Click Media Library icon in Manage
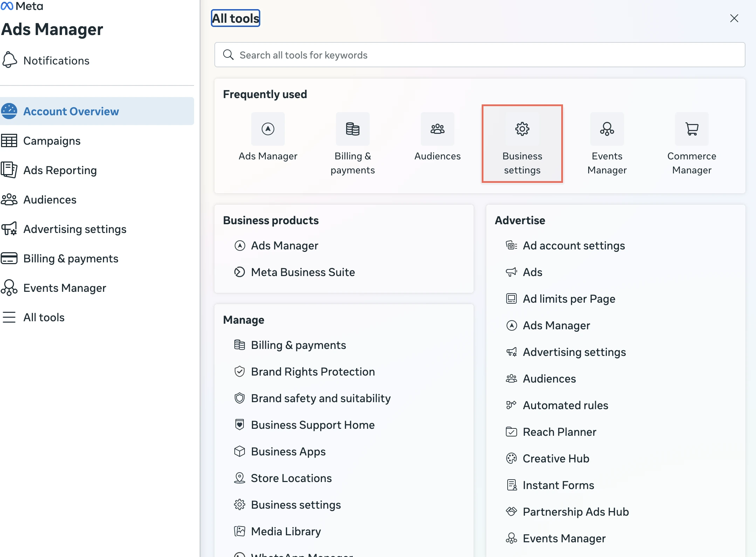Screen dimensions: 756x557 click(x=240, y=531)
